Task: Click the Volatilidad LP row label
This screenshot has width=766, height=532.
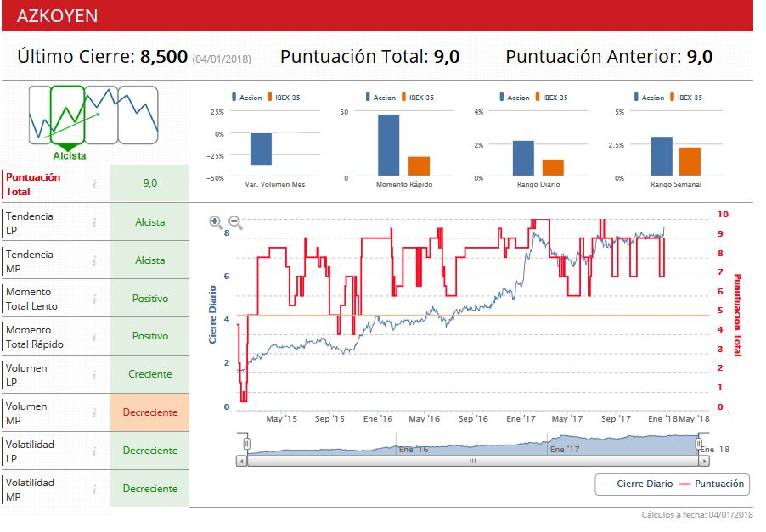Action: click(x=30, y=451)
